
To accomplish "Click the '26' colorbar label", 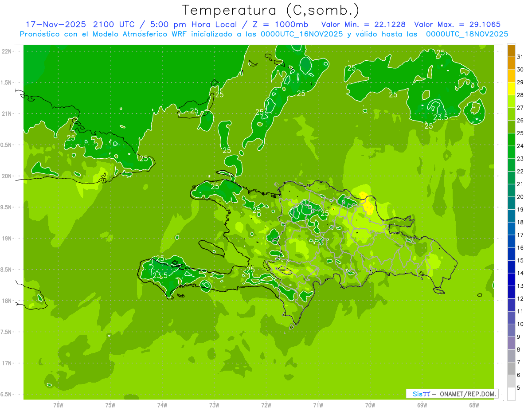I will pos(520,121).
